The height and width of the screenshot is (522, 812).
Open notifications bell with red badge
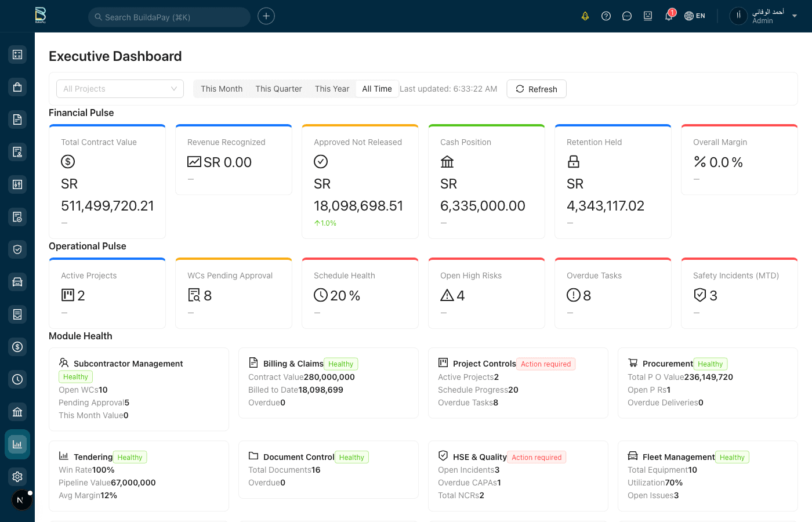(x=668, y=16)
